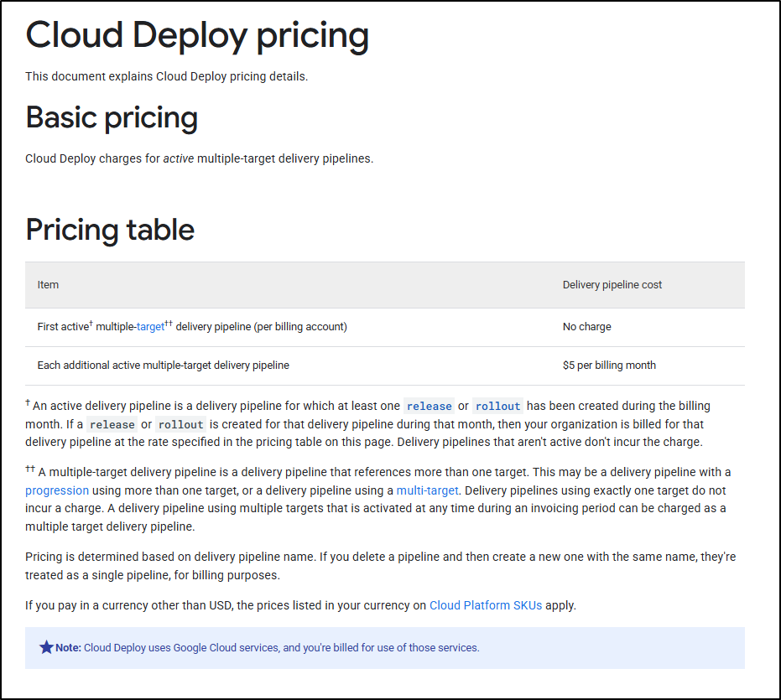Click the 'Item' column header

pos(48,285)
